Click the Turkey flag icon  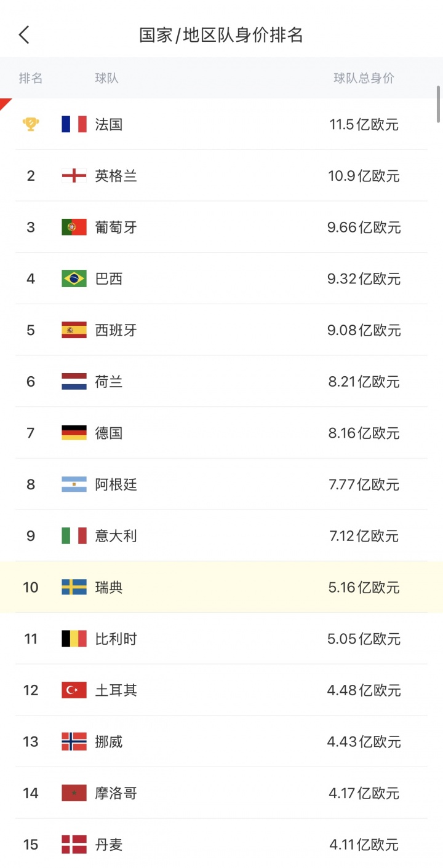click(74, 690)
